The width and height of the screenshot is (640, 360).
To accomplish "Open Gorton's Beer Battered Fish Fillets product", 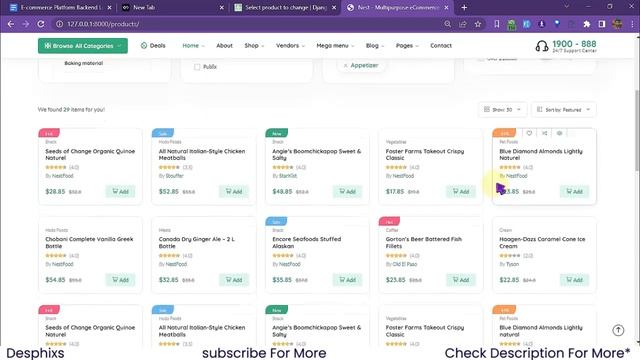I will tap(424, 243).
